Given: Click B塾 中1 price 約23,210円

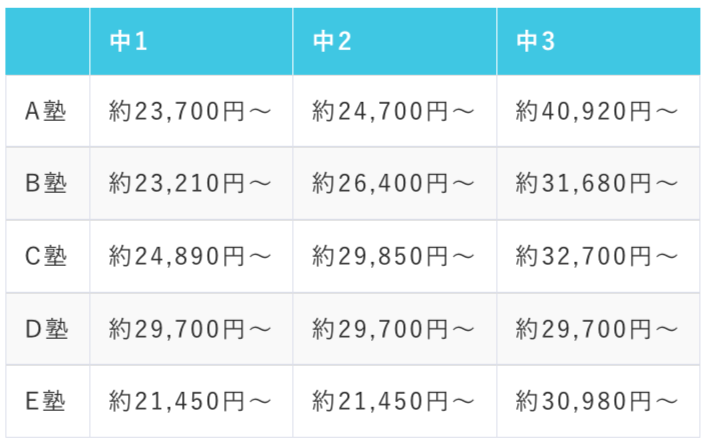Looking at the screenshot, I should pyautogui.click(x=190, y=183).
